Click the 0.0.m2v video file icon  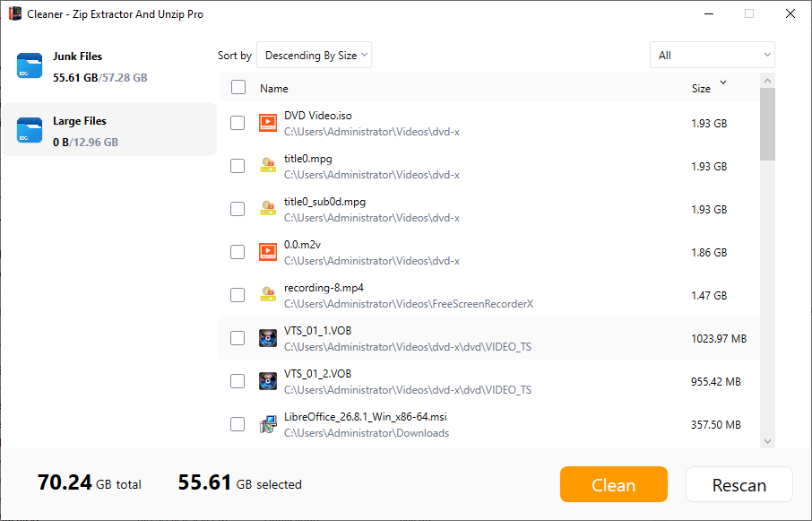point(268,252)
